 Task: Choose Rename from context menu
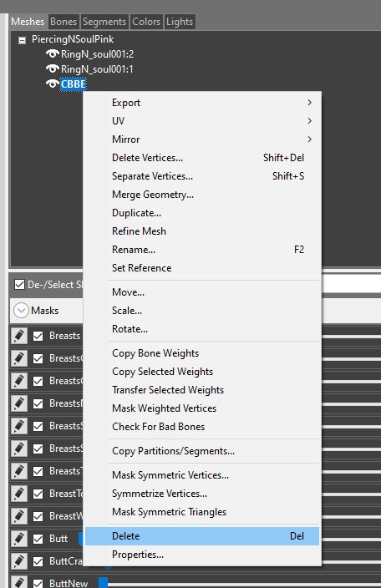(x=202, y=250)
